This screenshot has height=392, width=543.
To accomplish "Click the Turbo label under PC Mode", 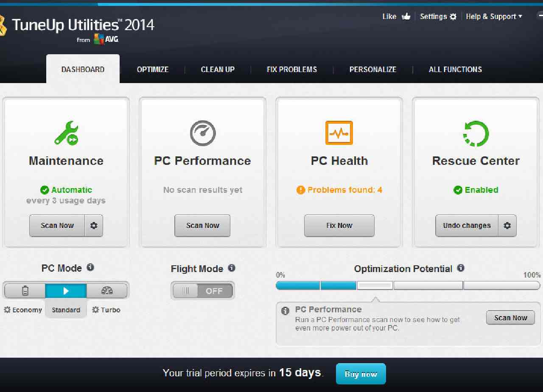I will click(x=110, y=310).
